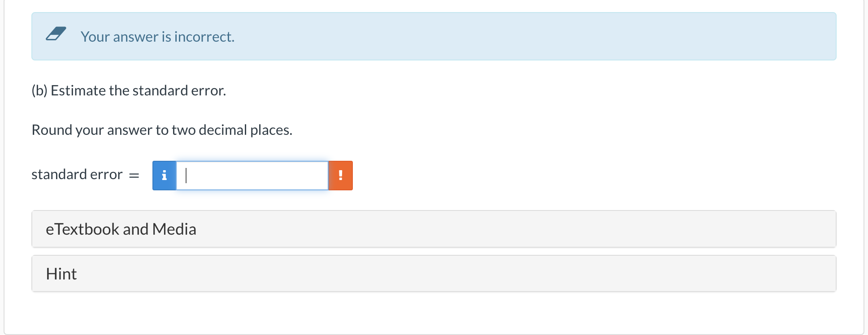Image resolution: width=868 pixels, height=335 pixels.
Task: Click the question text '(b) Estimate the standard error'
Action: [x=129, y=90]
